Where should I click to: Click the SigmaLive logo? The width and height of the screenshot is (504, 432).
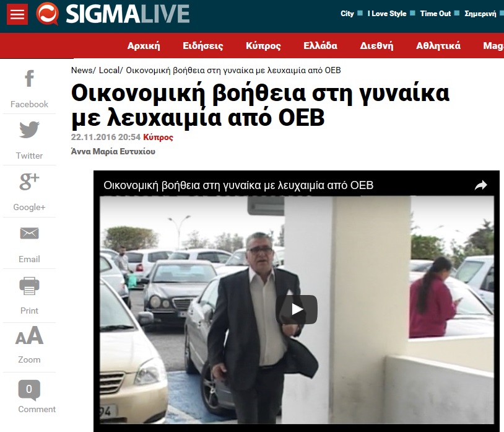[113, 14]
